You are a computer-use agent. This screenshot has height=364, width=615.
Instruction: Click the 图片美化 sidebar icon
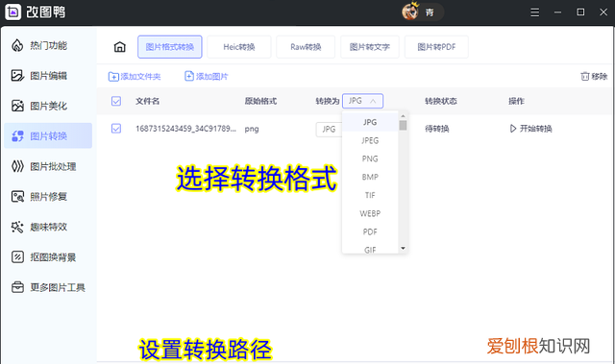point(17,106)
